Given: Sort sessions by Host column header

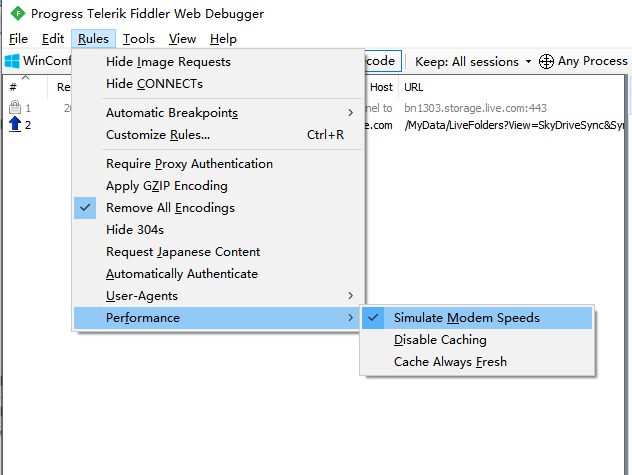Looking at the screenshot, I should (381, 87).
